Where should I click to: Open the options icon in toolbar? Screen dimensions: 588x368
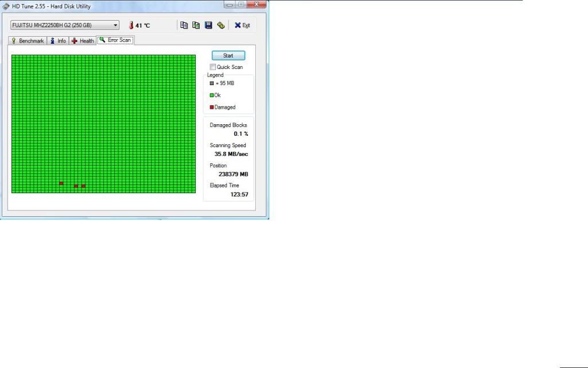221,25
